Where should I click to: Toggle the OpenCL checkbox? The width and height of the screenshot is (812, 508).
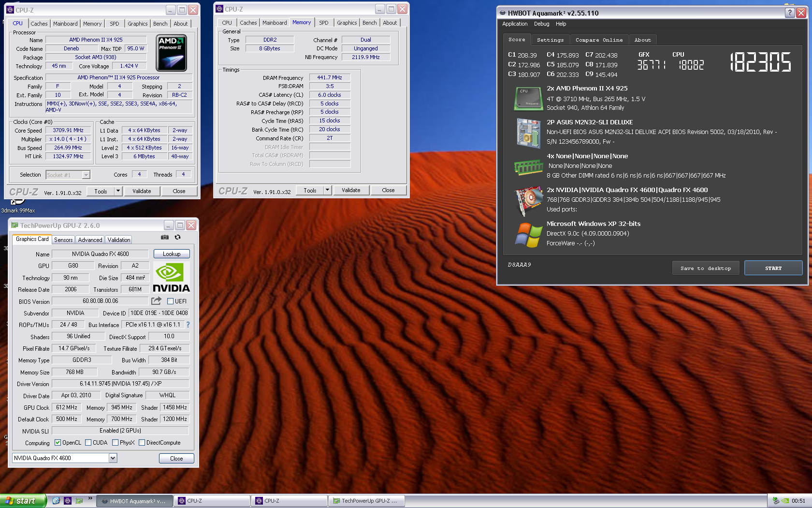(58, 443)
